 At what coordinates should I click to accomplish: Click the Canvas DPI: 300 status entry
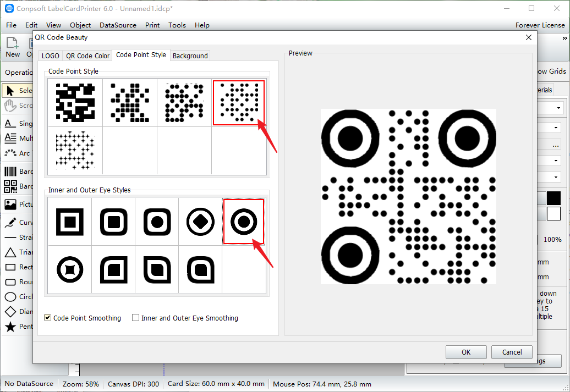click(133, 384)
